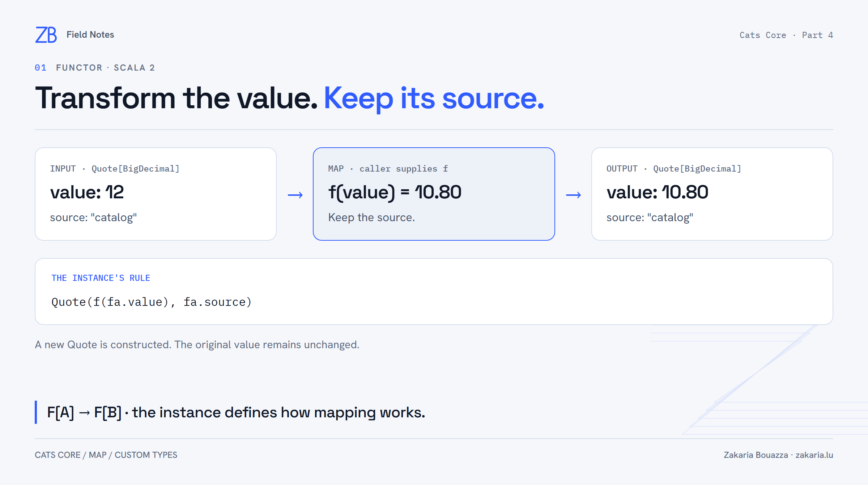
Task: Click the 'F[A] → F[B]' summary line
Action: (236, 412)
